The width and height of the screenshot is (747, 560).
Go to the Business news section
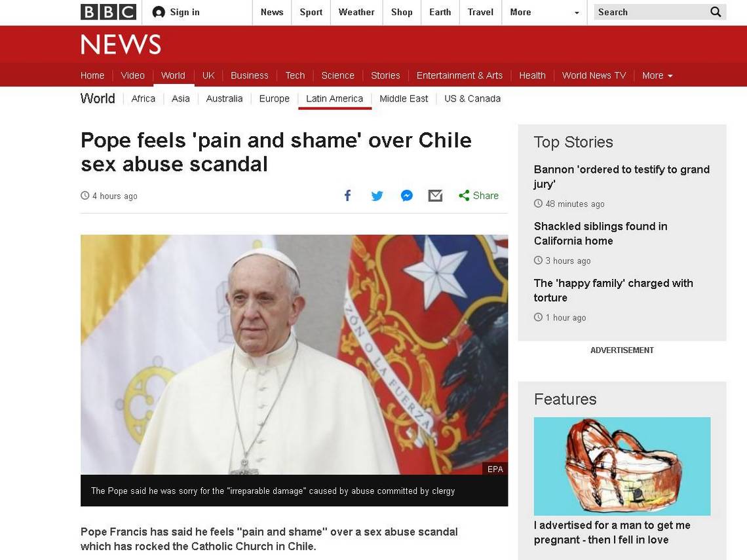point(249,76)
